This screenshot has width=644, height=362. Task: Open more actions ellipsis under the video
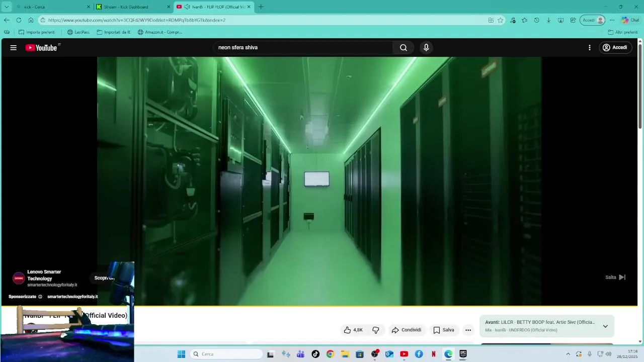[468, 330]
